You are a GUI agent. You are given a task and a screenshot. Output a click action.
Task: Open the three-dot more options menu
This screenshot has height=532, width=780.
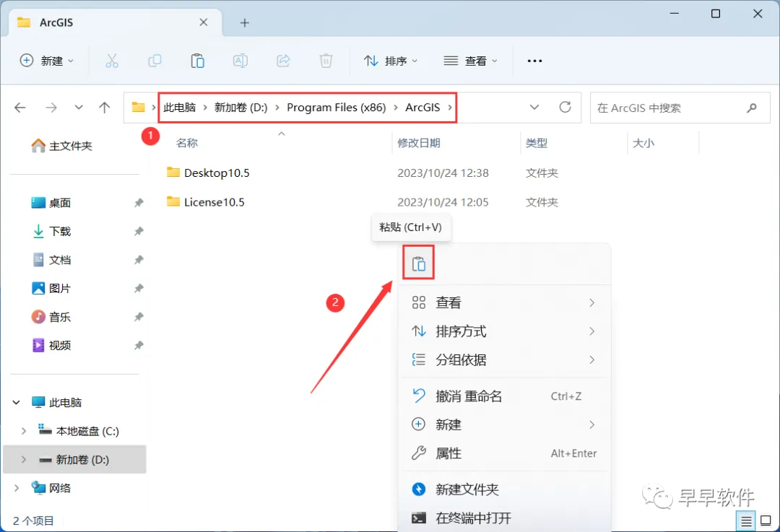point(534,61)
